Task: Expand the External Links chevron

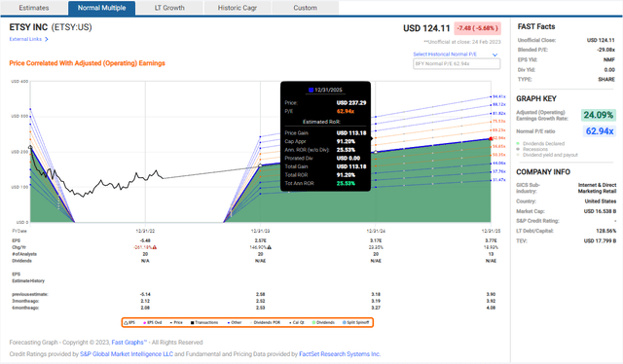Action: (x=47, y=39)
